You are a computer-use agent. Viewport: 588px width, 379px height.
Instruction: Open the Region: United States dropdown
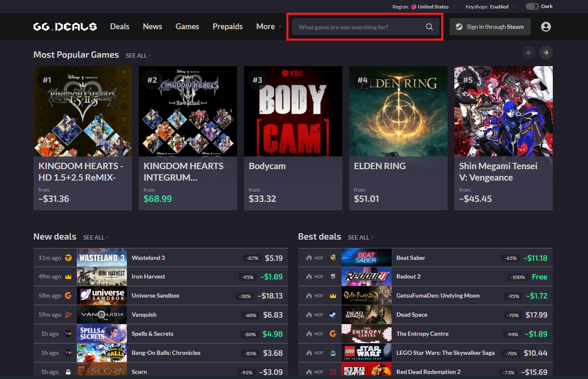point(423,7)
